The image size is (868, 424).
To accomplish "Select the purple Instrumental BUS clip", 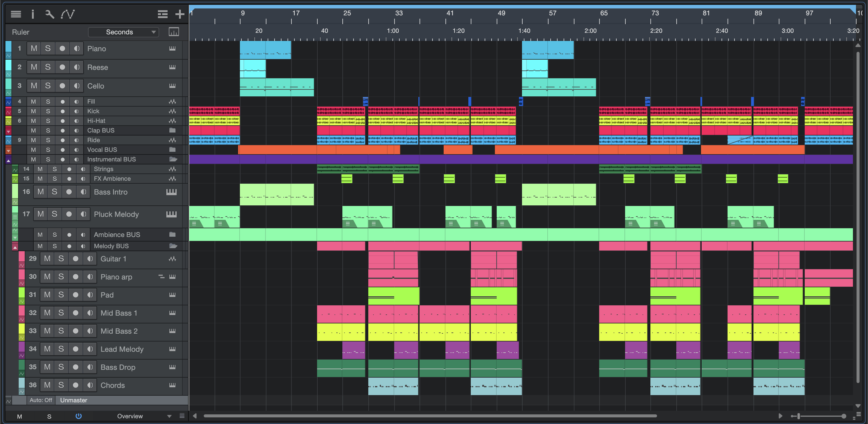I will click(520, 159).
